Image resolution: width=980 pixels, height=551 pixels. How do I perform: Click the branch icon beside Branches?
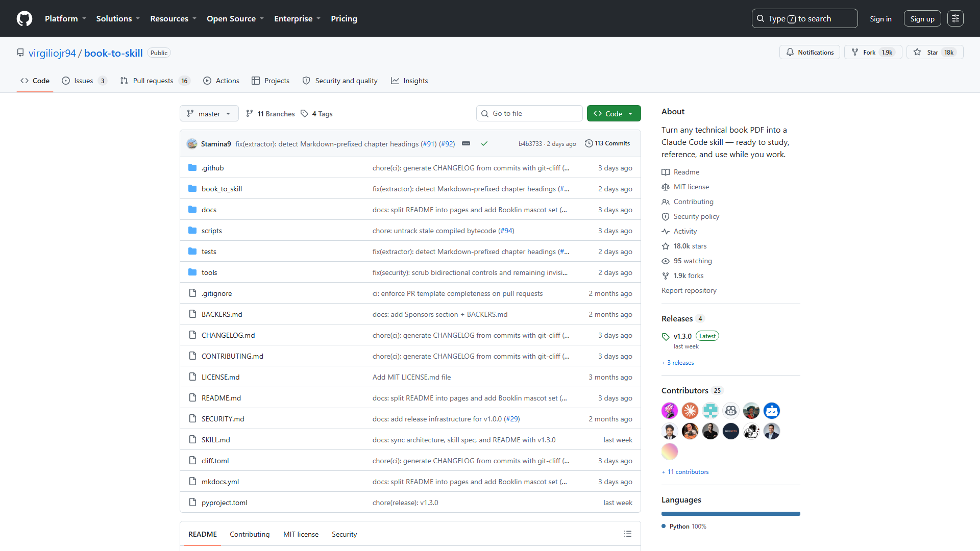(250, 114)
